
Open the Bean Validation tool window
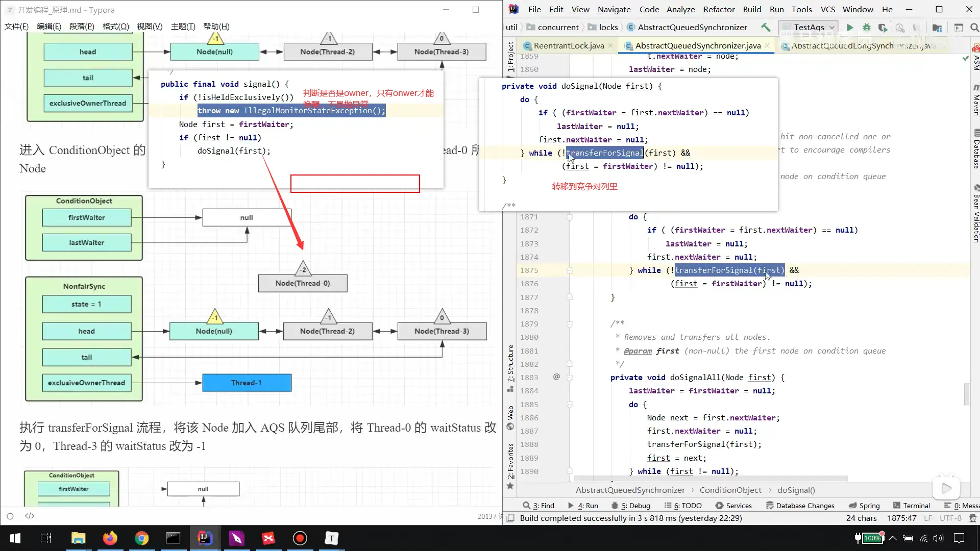click(975, 213)
